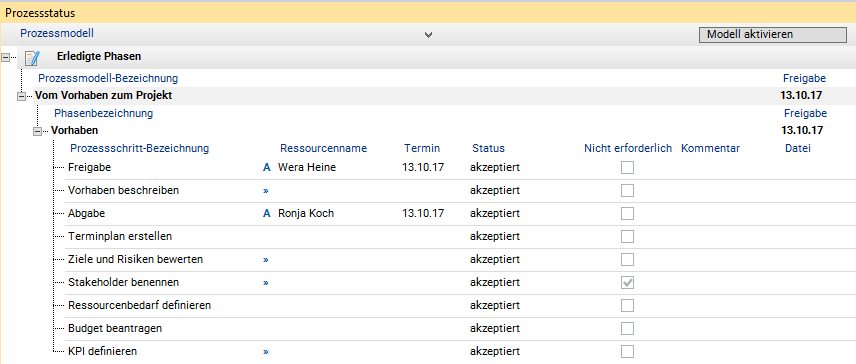
Task: Click the Phasenbezeichnung column header
Action: point(103,114)
